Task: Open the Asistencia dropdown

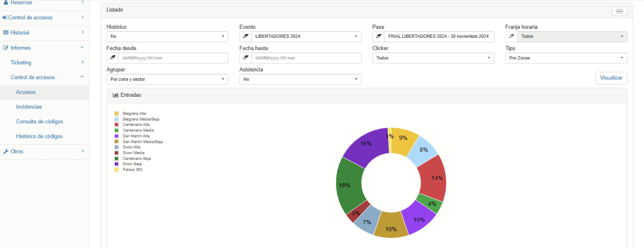Action: pos(300,79)
